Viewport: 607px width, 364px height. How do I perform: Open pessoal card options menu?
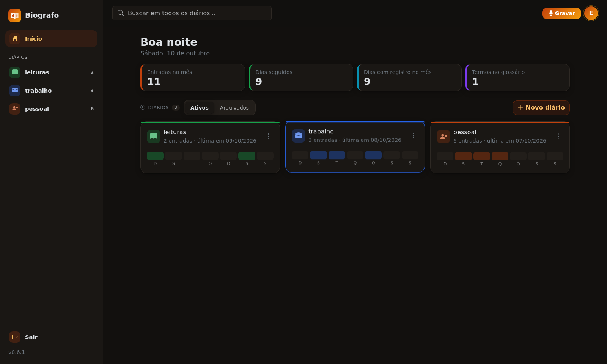pyautogui.click(x=558, y=136)
